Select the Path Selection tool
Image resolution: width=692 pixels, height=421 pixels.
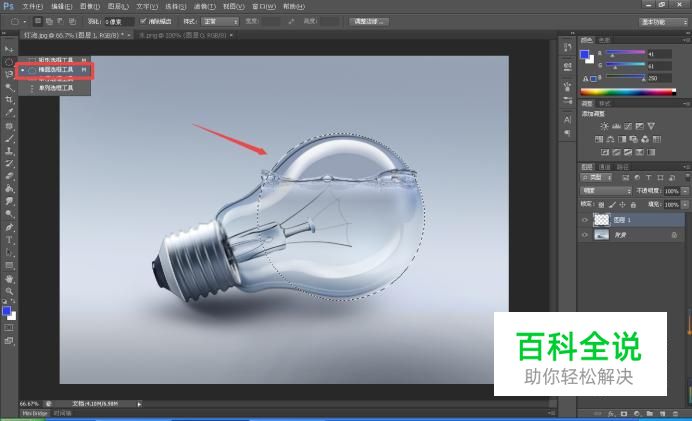(9, 253)
